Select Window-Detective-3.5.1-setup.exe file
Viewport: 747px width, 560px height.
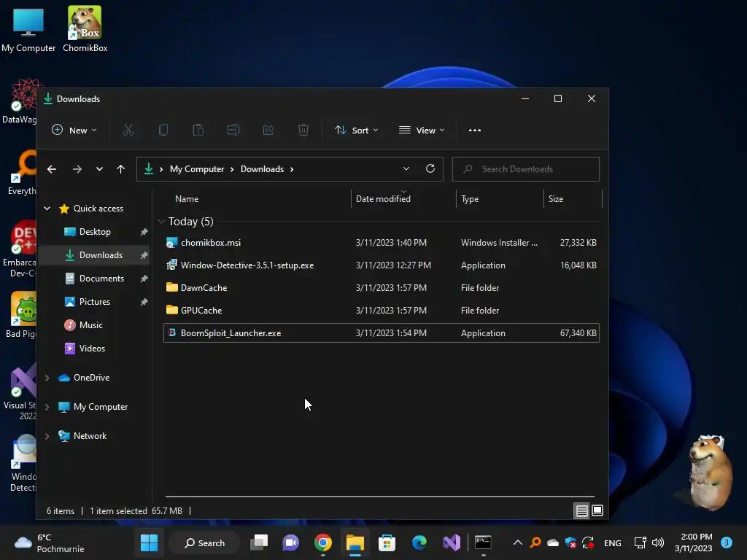381,265
